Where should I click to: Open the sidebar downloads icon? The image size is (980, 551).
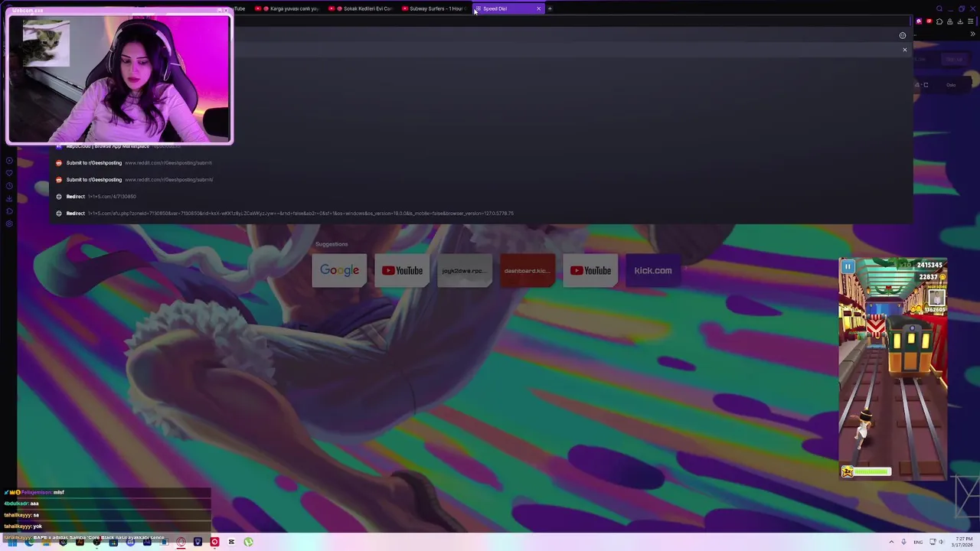pos(9,198)
